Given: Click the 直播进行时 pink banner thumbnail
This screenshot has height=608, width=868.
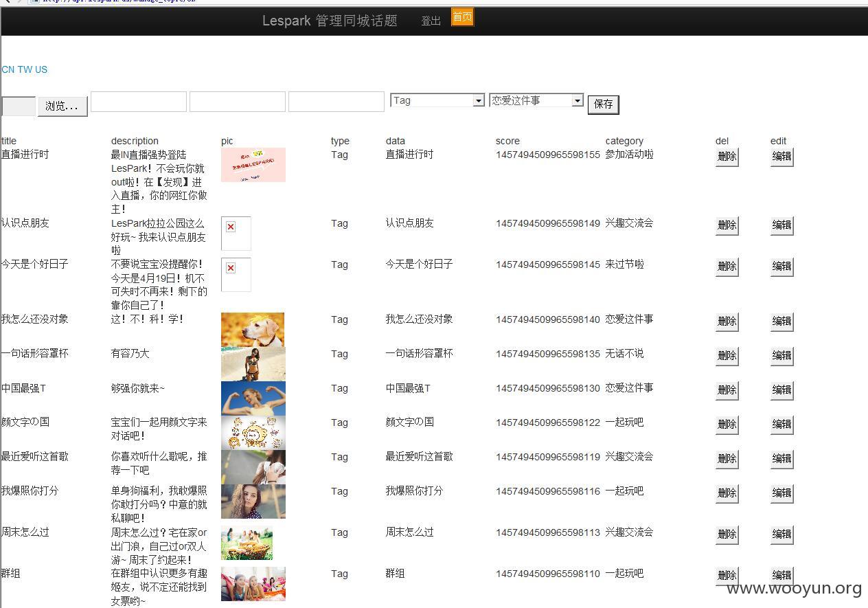Looking at the screenshot, I should coord(253,165).
